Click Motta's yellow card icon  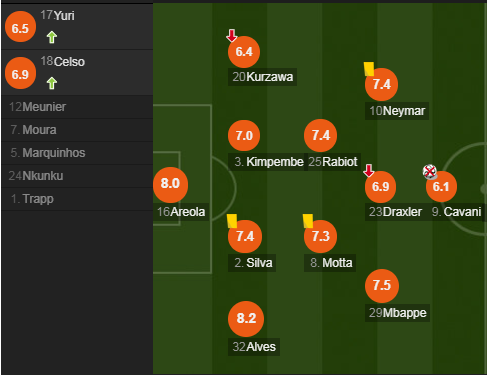pyautogui.click(x=308, y=221)
